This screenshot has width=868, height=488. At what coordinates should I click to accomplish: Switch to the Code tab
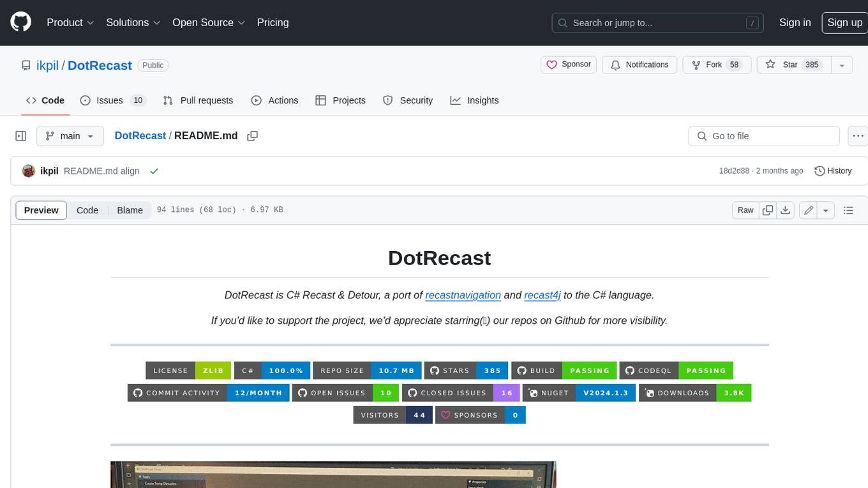(x=45, y=100)
